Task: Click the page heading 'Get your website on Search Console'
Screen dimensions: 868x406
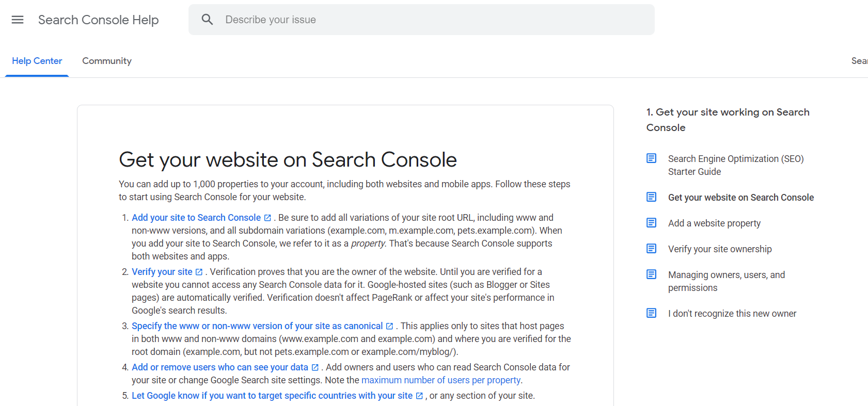Action: pyautogui.click(x=288, y=160)
